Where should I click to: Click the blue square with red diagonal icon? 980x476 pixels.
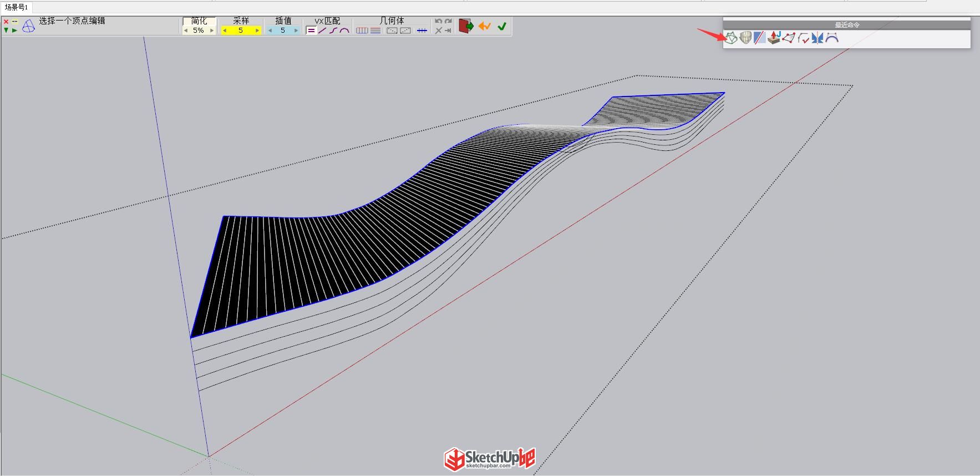pyautogui.click(x=760, y=38)
